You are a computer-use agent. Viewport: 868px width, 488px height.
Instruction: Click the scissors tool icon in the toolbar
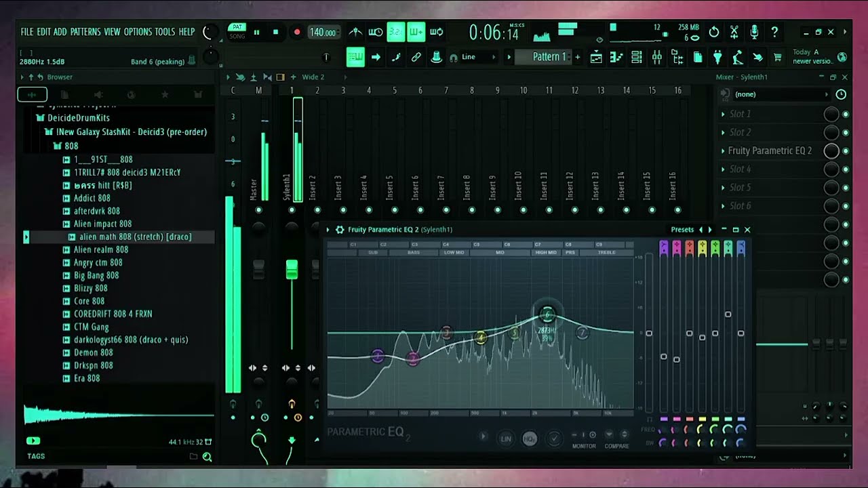734,32
